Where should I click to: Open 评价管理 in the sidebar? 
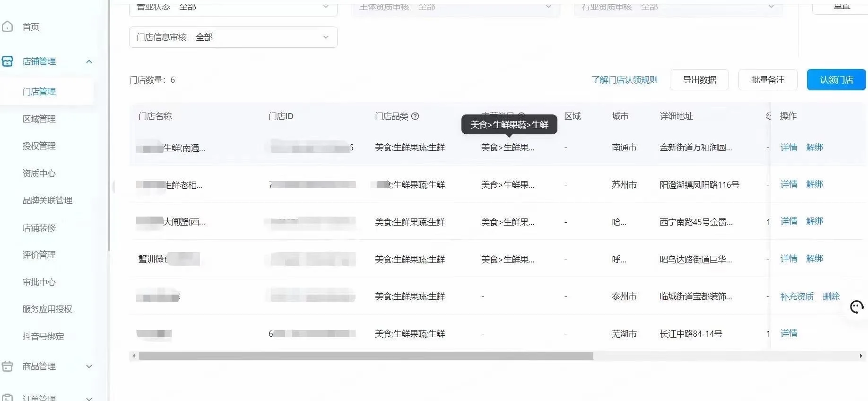[39, 255]
